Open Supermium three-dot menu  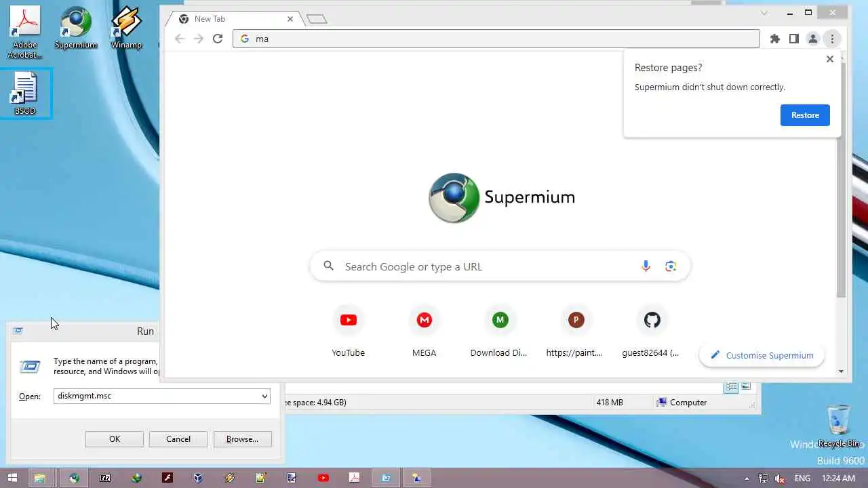(x=832, y=39)
